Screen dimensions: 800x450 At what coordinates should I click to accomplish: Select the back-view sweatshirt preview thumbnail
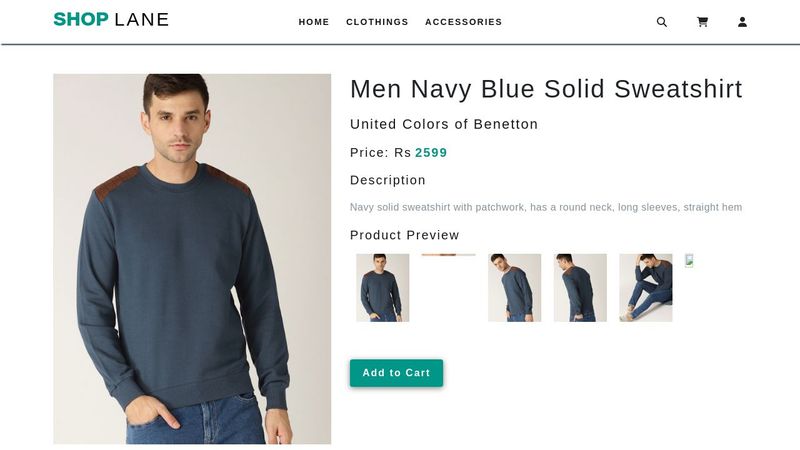tap(580, 287)
